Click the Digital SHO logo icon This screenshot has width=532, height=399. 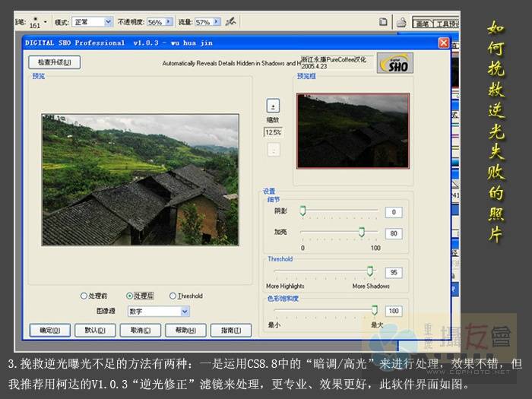[395, 63]
